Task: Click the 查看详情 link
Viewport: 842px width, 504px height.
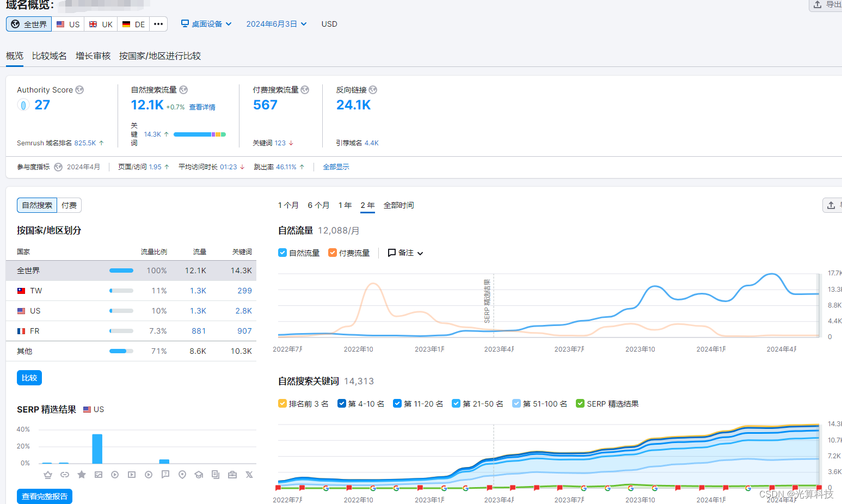Action: coord(202,107)
